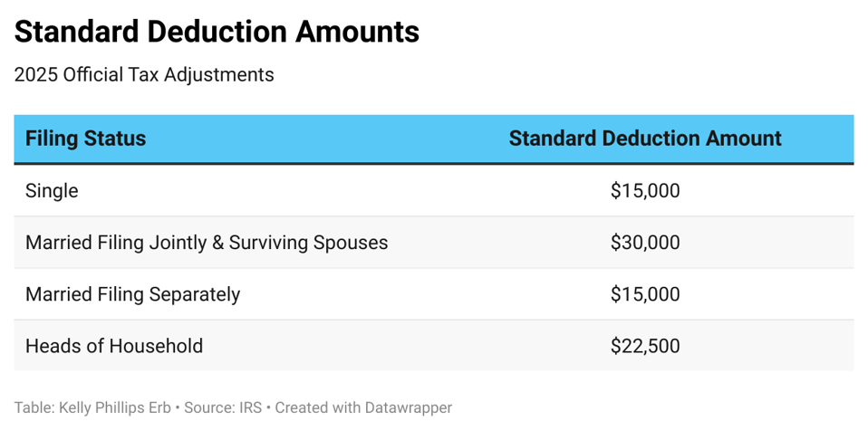Select the Heads of Household row
The image size is (868, 431).
433,346
